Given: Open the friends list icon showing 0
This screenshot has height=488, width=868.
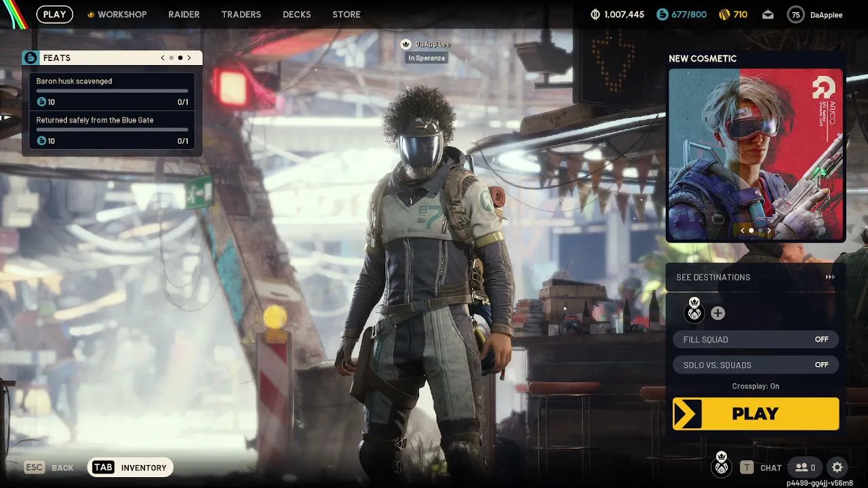Looking at the screenshot, I should pyautogui.click(x=805, y=467).
